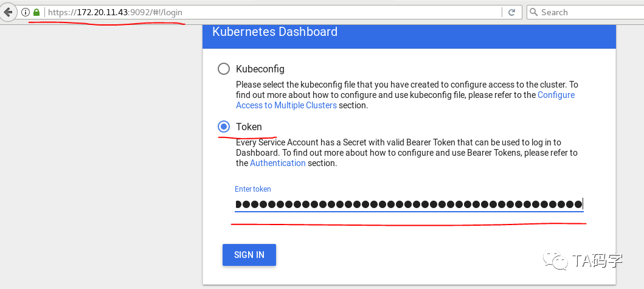Follow the Authentication section link

(278, 163)
